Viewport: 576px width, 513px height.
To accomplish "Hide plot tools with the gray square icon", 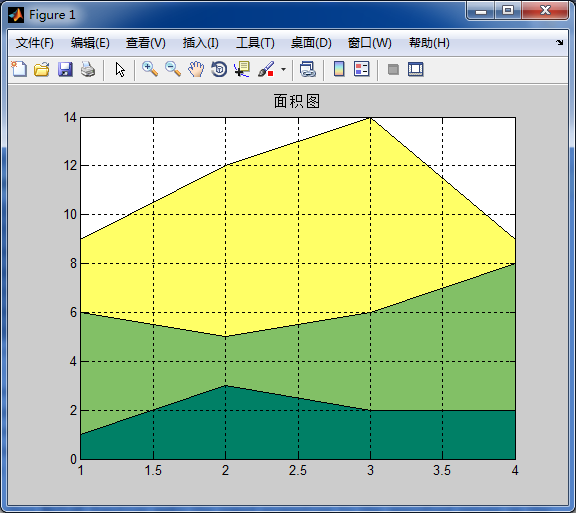I will click(x=393, y=69).
